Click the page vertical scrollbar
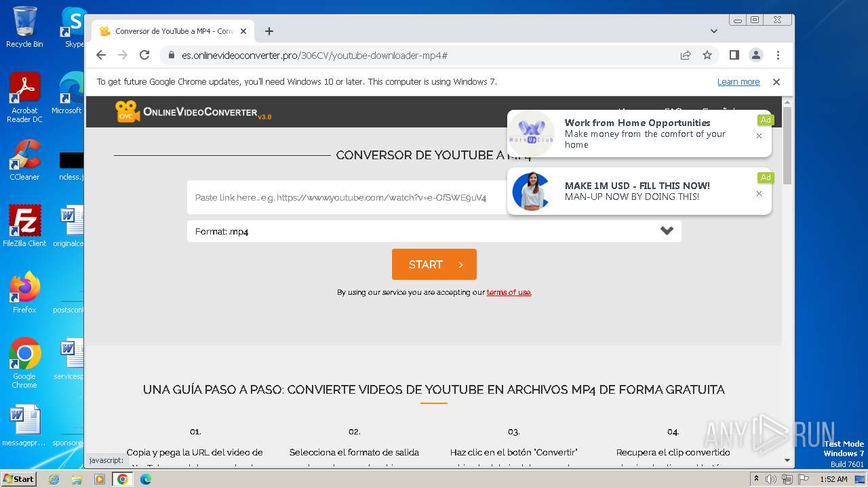Viewport: 868px width, 488px height. (787, 146)
